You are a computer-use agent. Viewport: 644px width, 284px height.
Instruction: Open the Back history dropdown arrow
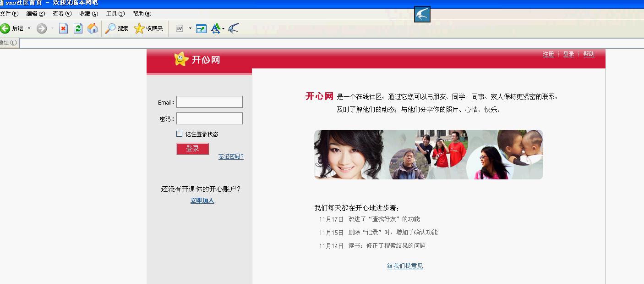click(29, 28)
